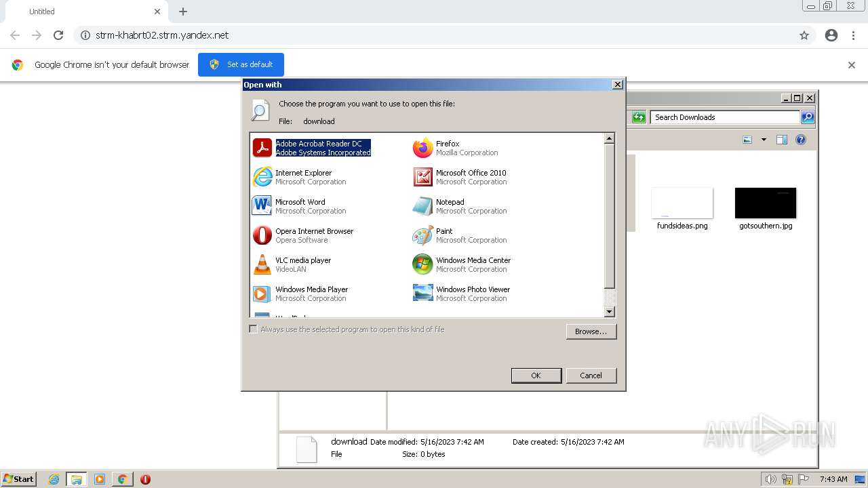Click Chrome address bar URL
Screen dimensions: 868x488
162,35
